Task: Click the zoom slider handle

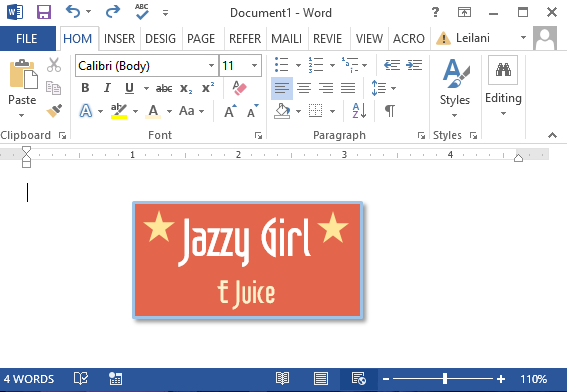Action: click(x=445, y=379)
